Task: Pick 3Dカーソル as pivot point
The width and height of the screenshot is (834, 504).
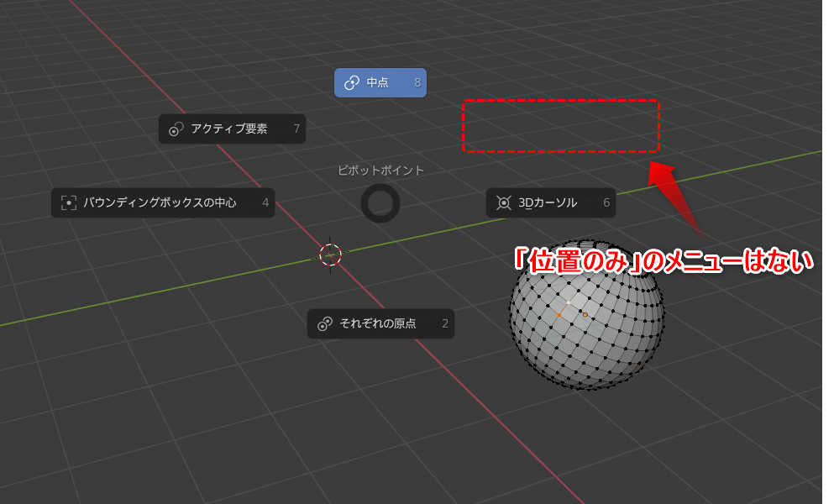Action: (550, 202)
